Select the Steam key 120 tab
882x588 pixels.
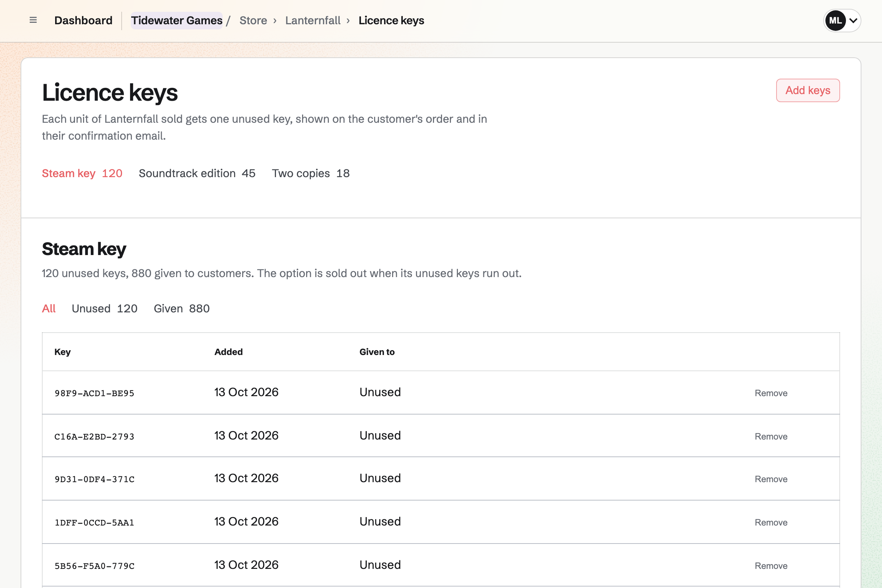click(x=82, y=173)
